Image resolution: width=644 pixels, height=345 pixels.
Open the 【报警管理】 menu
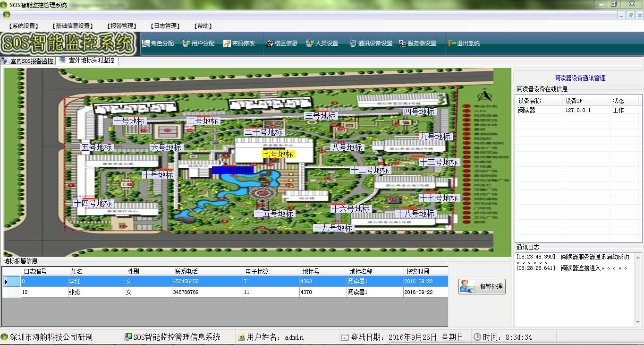122,26
